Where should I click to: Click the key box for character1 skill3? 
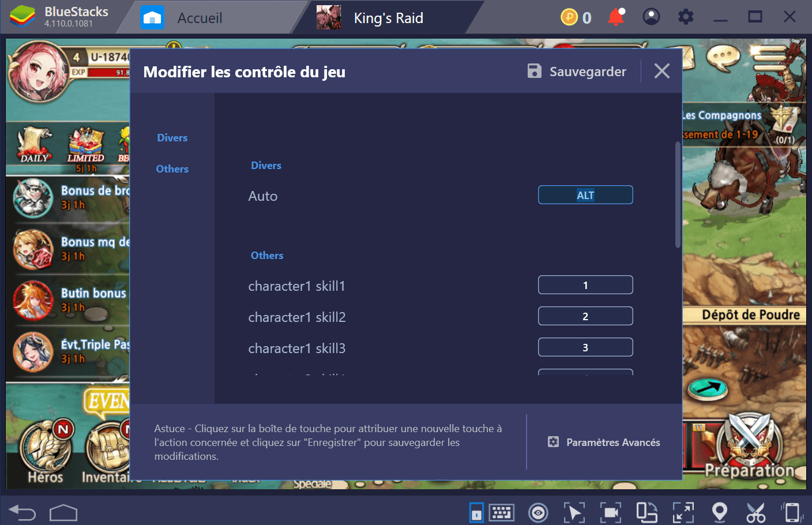pos(585,347)
